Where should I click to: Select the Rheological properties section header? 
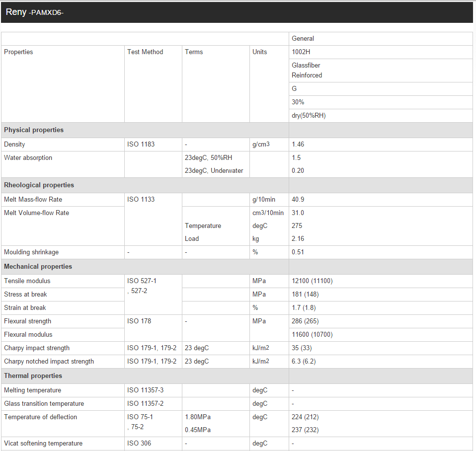pyautogui.click(x=39, y=185)
